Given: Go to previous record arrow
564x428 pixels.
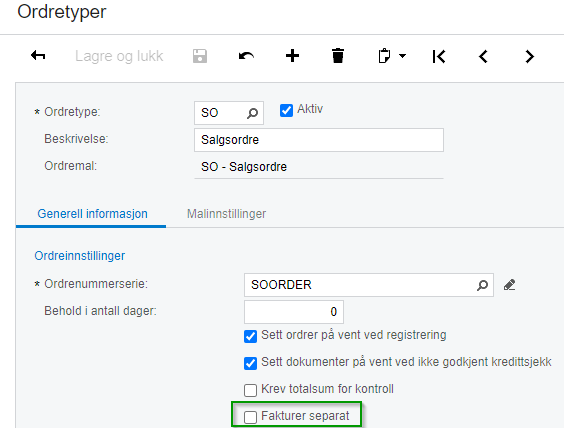Looking at the screenshot, I should coord(483,56).
